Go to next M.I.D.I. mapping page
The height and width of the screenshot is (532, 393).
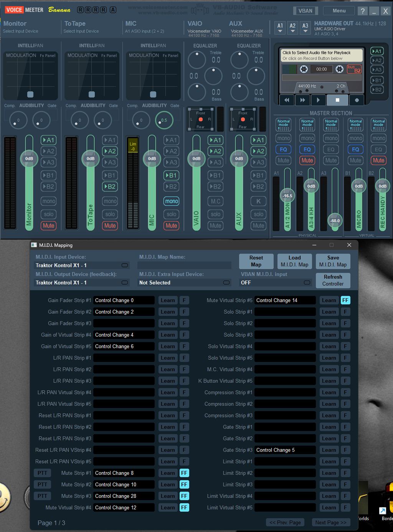point(331,522)
